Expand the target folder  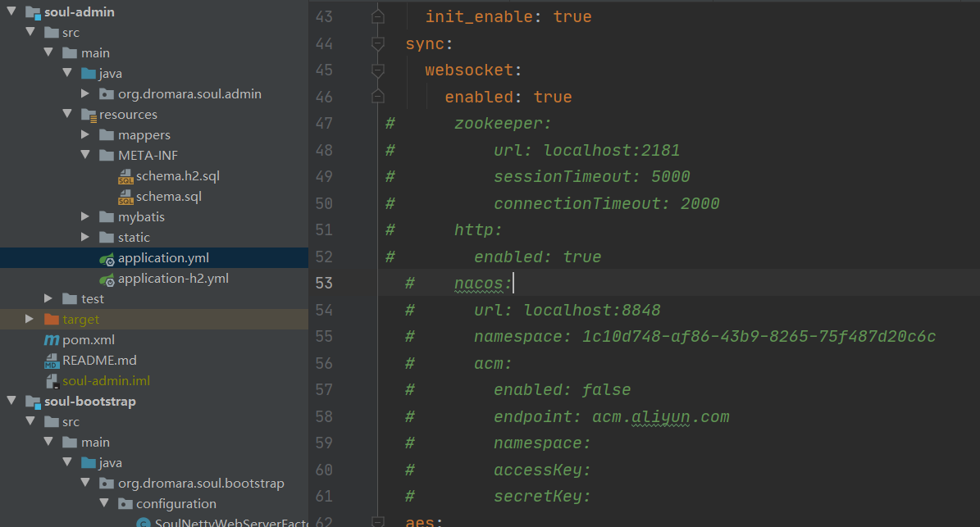pos(30,319)
